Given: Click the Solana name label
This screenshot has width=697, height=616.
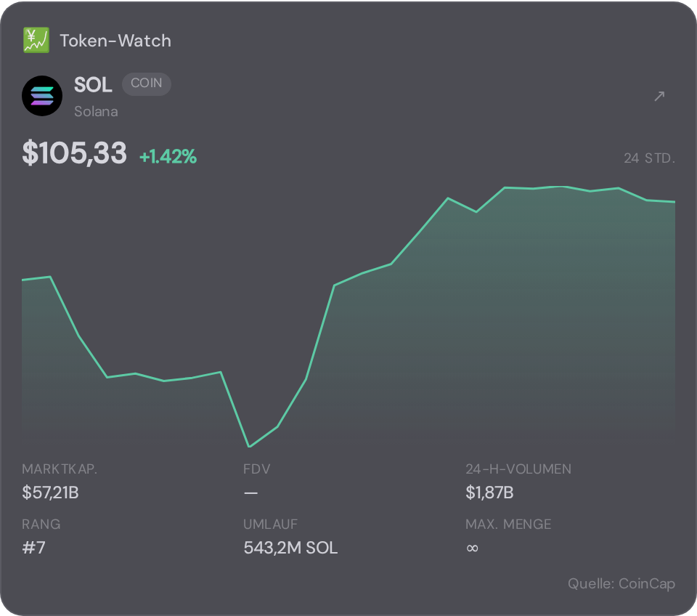Looking at the screenshot, I should (x=96, y=111).
